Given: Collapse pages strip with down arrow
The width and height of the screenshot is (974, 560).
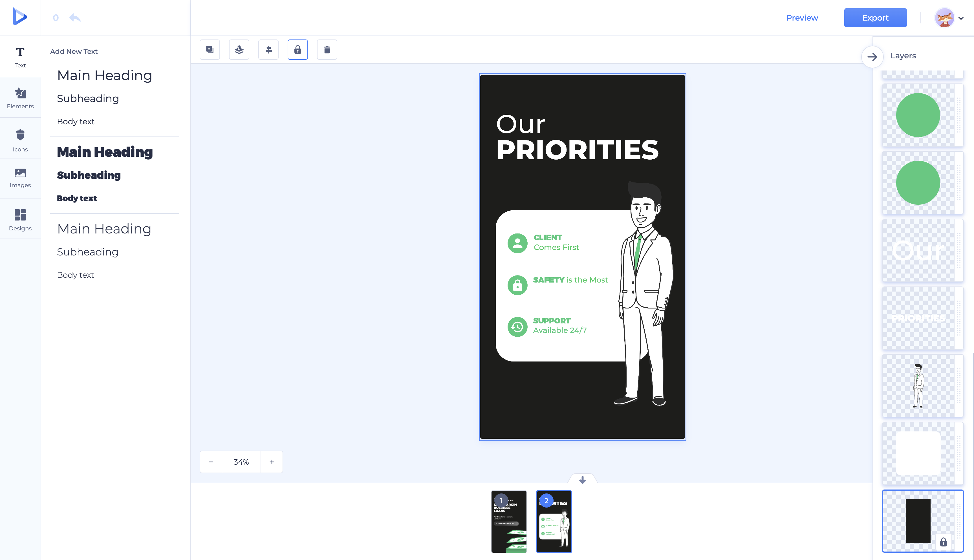Looking at the screenshot, I should point(582,480).
